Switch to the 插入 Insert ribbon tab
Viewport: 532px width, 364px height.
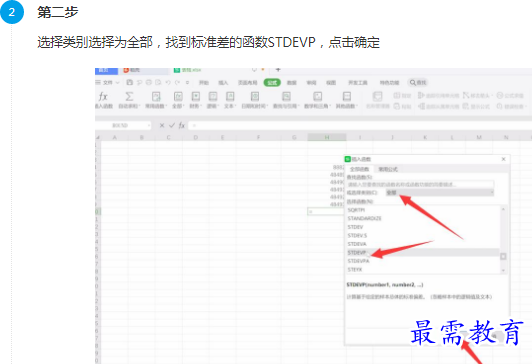[x=223, y=82]
